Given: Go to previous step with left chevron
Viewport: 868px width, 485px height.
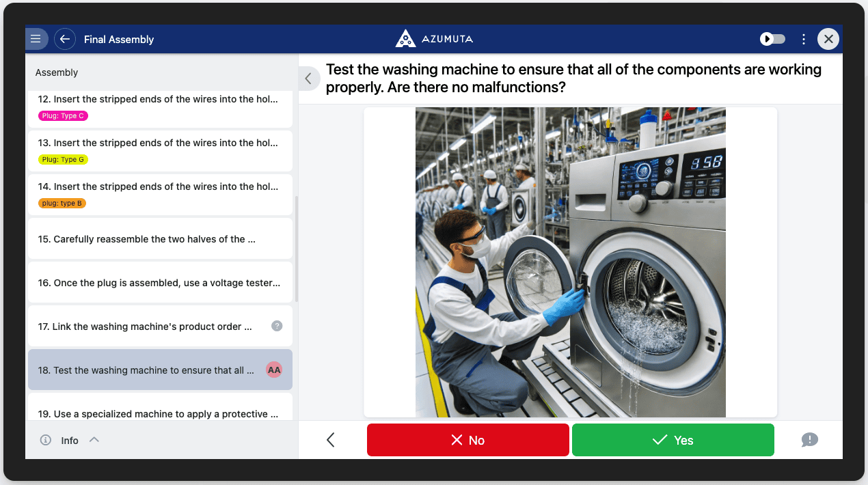Looking at the screenshot, I should pyautogui.click(x=331, y=440).
